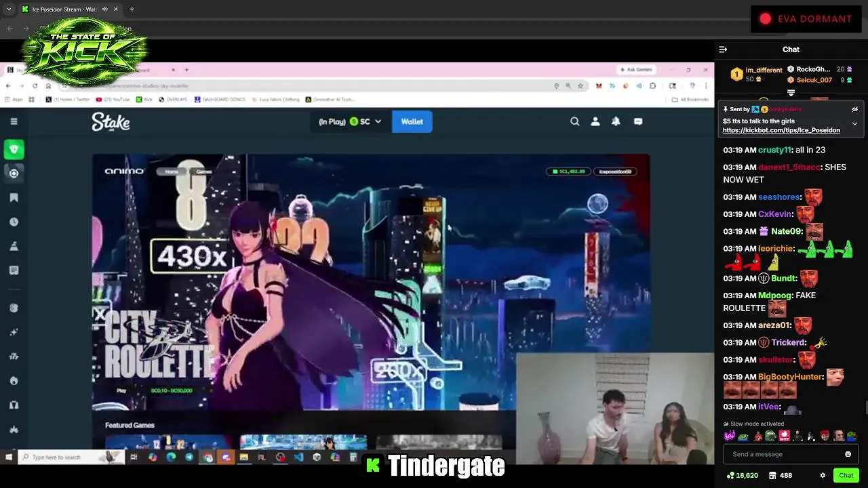Open a new tab in outer browser
This screenshot has width=868, height=488.
point(132,9)
